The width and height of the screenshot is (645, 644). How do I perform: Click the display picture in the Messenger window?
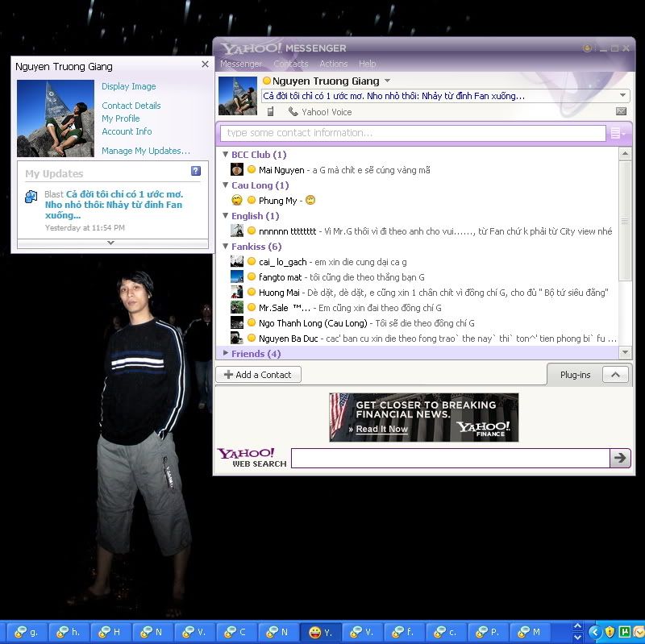click(238, 96)
